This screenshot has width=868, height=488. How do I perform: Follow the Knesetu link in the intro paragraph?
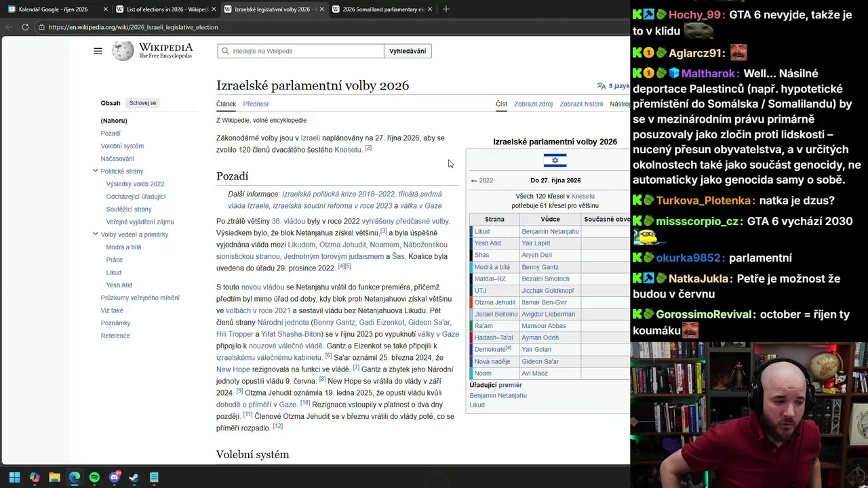[x=348, y=150]
